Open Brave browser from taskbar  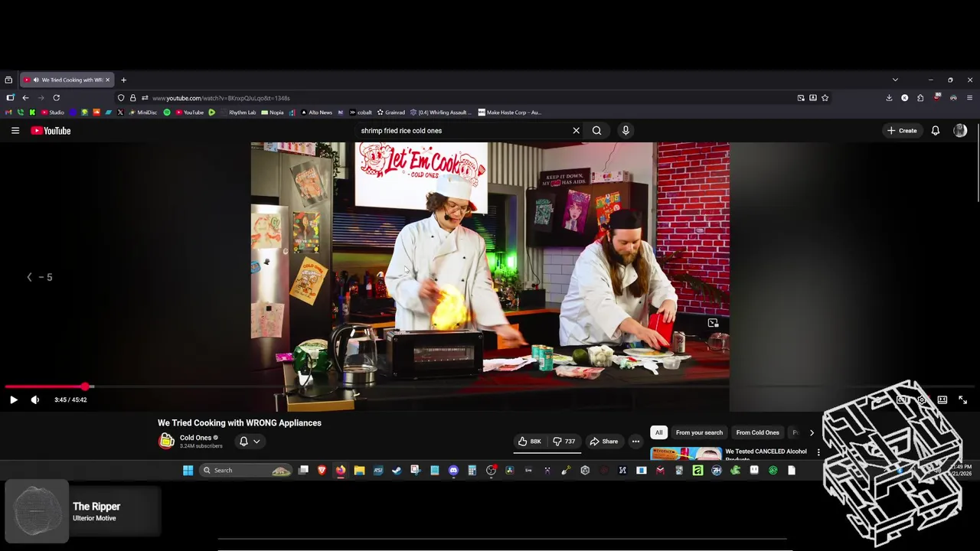pyautogui.click(x=322, y=471)
